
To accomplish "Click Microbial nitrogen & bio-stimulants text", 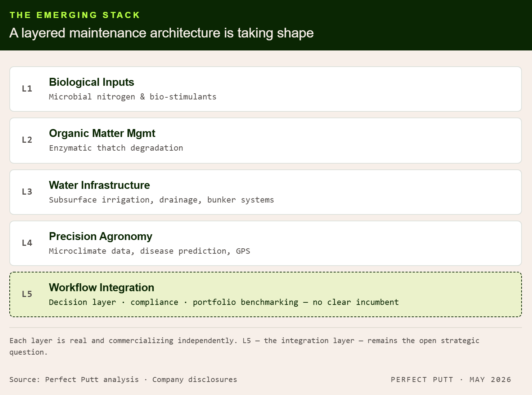I will pyautogui.click(x=132, y=97).
